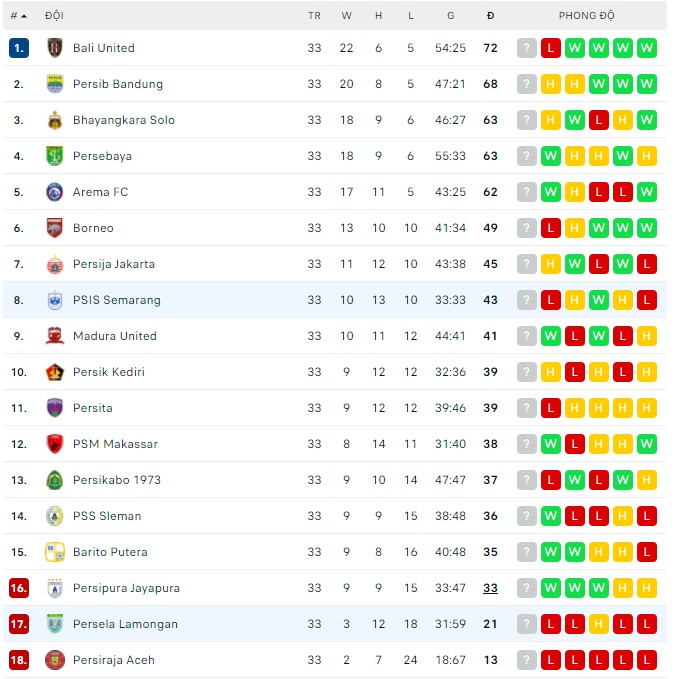
Task: Click the Bali United club logo
Action: click(55, 48)
